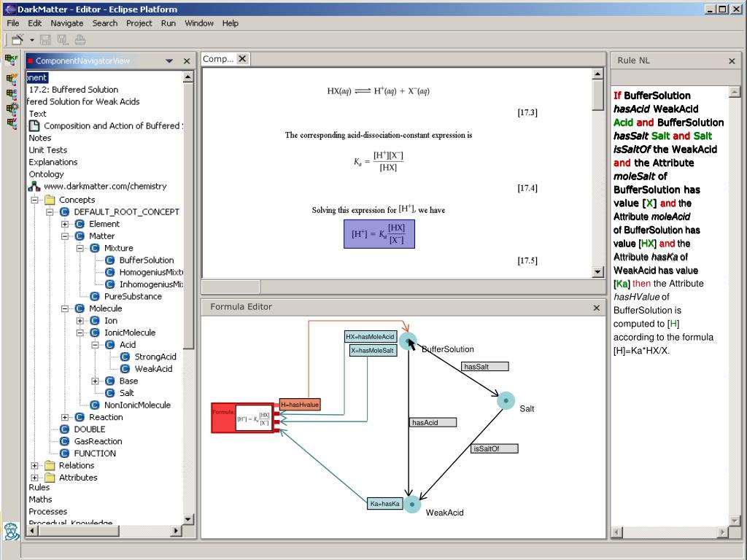
Task: Open the New wizard dropdown arrow
Action: [x=32, y=41]
